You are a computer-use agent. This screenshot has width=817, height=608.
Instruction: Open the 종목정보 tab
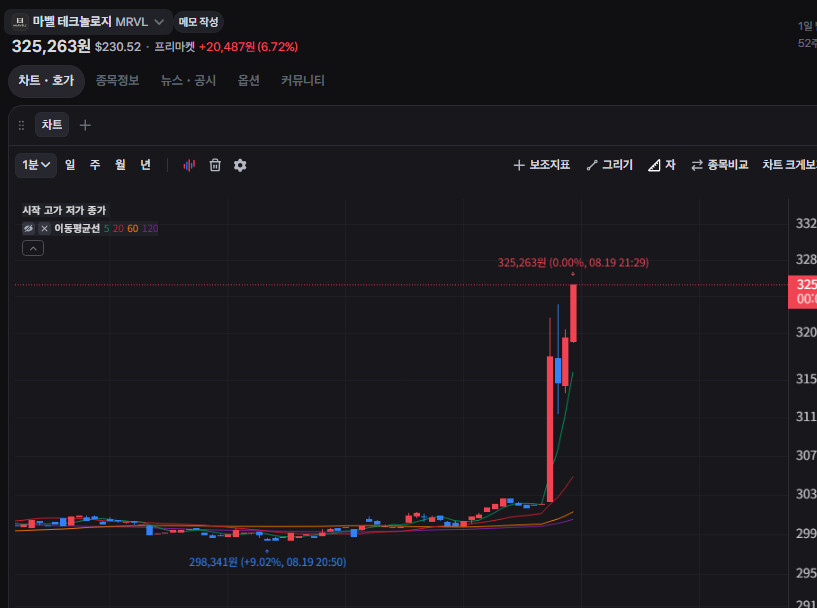point(117,81)
